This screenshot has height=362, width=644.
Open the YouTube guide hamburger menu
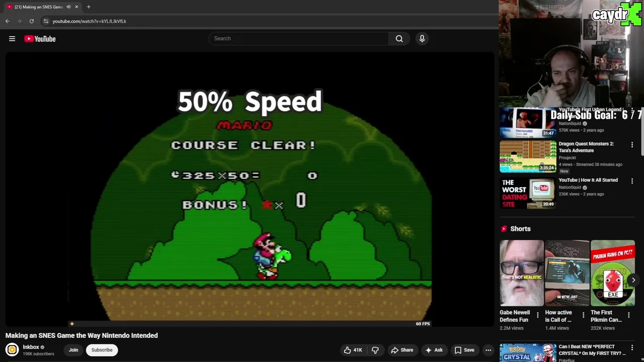pos(12,39)
